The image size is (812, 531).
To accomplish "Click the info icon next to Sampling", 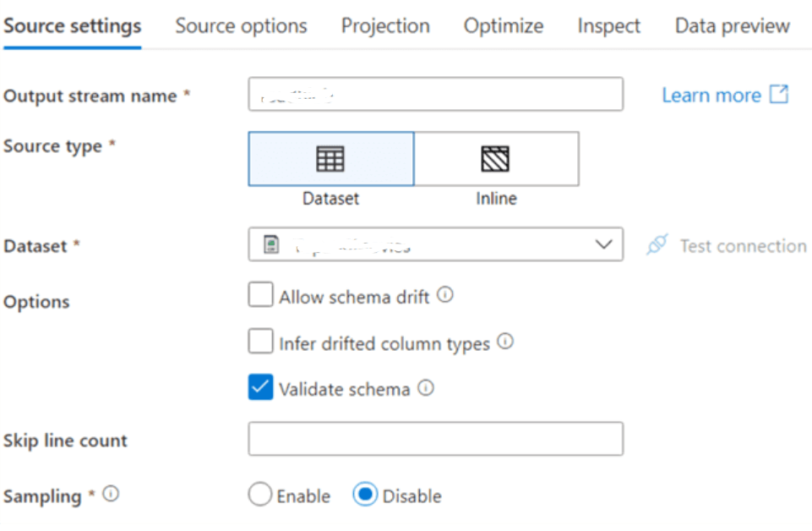I will [x=111, y=493].
